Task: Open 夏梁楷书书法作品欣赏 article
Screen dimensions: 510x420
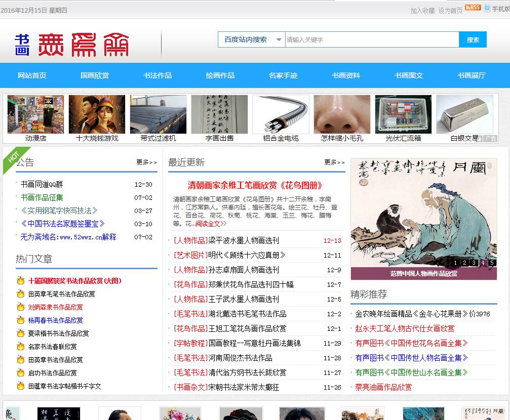Action: click(x=59, y=333)
